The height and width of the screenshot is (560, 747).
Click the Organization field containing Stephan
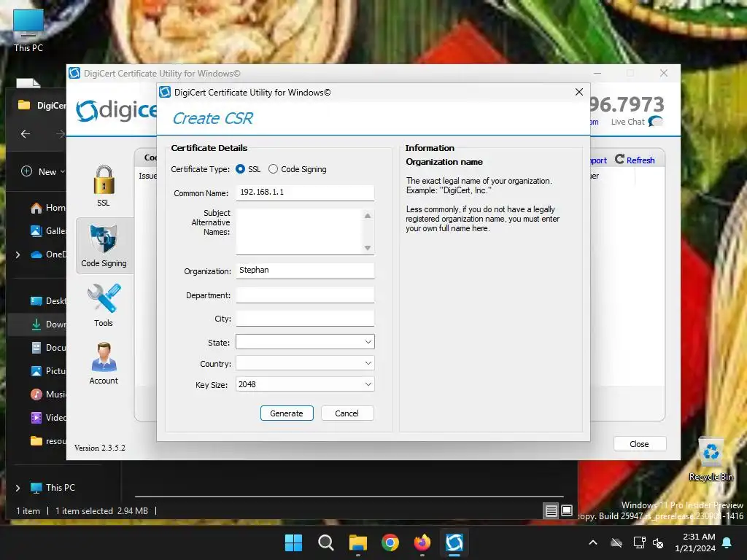pyautogui.click(x=305, y=271)
